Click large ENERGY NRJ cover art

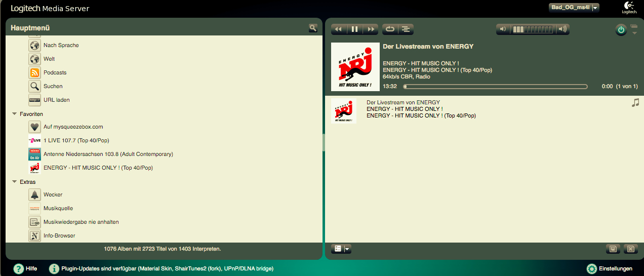click(355, 67)
